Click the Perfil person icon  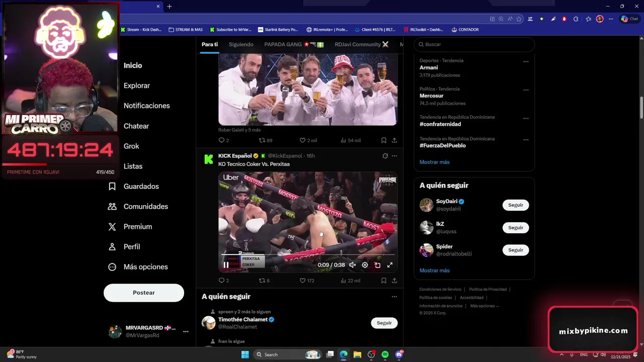[x=112, y=246]
